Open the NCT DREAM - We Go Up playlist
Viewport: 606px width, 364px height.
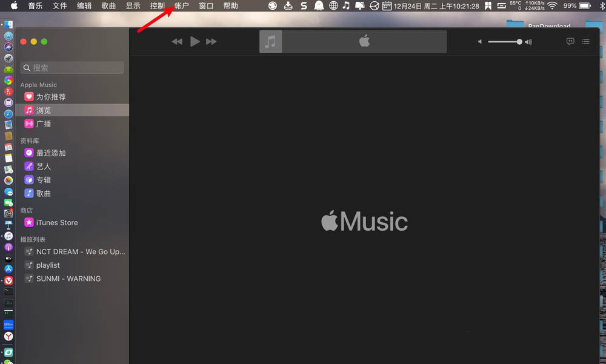click(72, 251)
